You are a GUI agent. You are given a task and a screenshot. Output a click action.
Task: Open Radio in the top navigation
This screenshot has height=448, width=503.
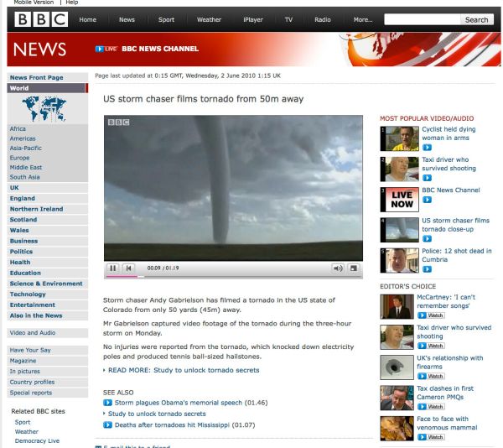click(323, 19)
